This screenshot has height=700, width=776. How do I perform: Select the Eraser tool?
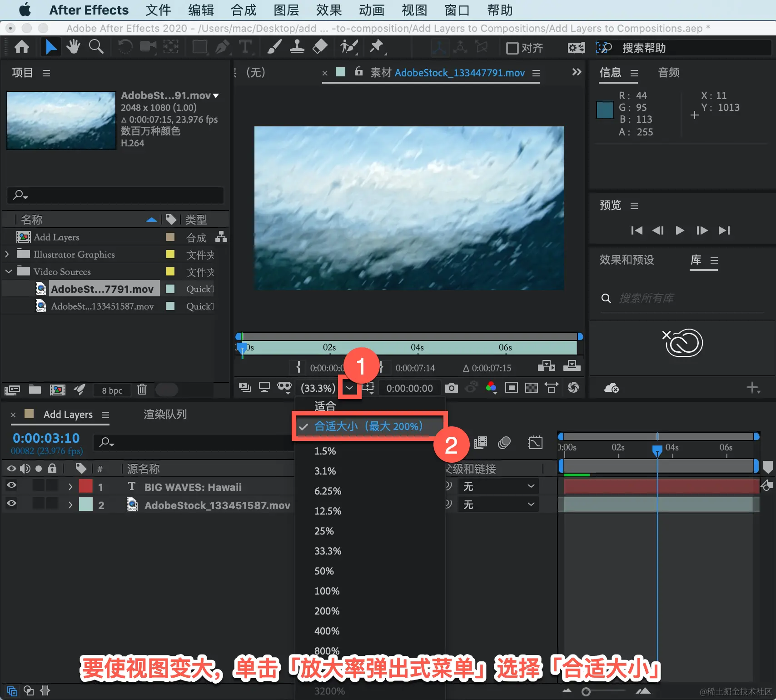320,47
